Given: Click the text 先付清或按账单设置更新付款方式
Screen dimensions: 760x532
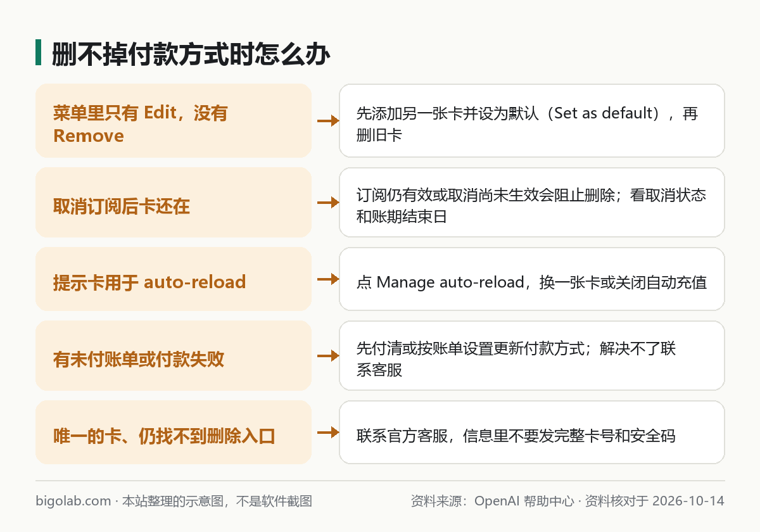Looking at the screenshot, I should 470,348.
